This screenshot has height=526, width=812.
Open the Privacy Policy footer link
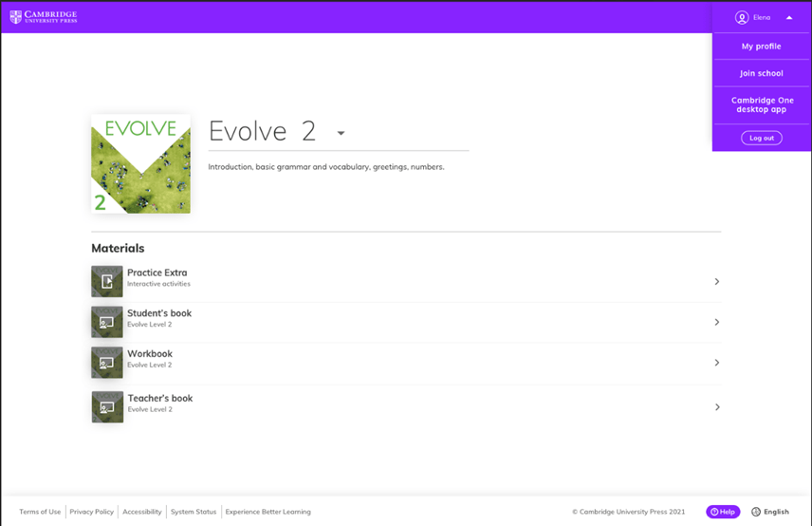[x=92, y=512]
